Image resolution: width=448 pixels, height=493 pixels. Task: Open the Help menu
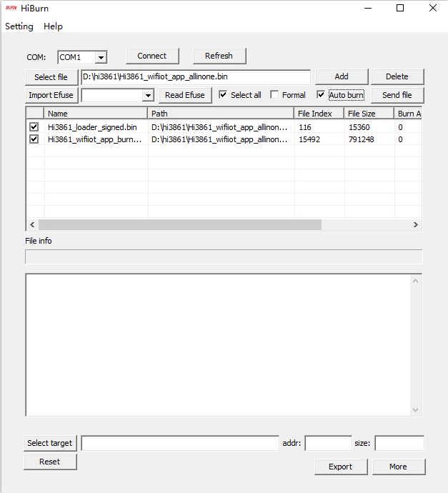tap(53, 26)
